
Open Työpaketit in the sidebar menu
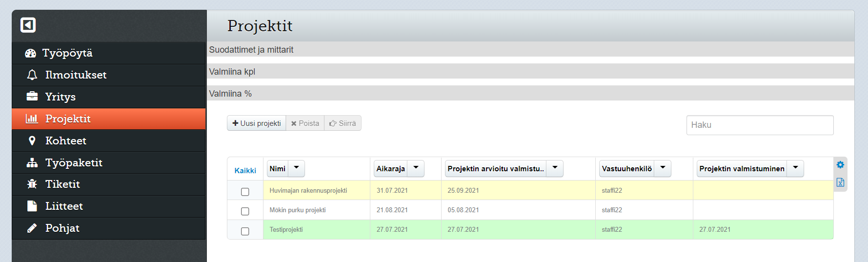click(x=74, y=162)
